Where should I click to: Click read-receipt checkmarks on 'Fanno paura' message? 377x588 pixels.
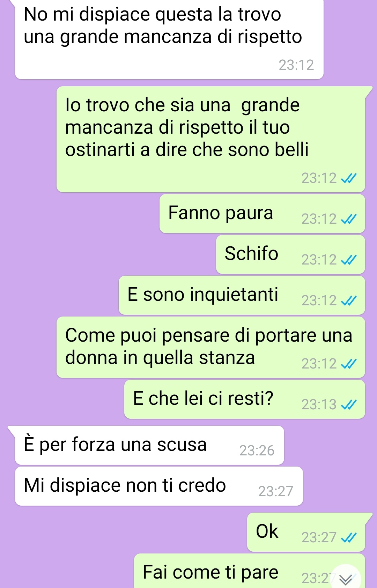(x=349, y=219)
